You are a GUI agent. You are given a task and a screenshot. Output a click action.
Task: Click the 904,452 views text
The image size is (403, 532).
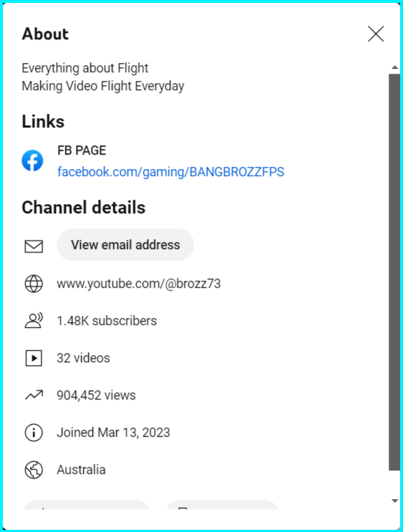[96, 395]
